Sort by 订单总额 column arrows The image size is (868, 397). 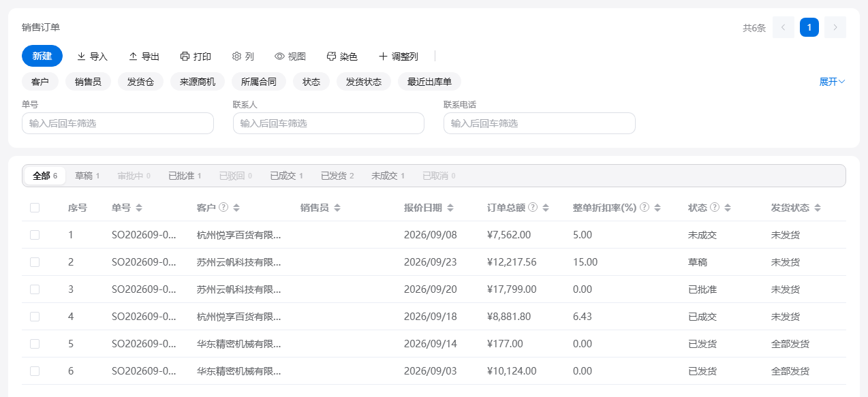click(546, 208)
